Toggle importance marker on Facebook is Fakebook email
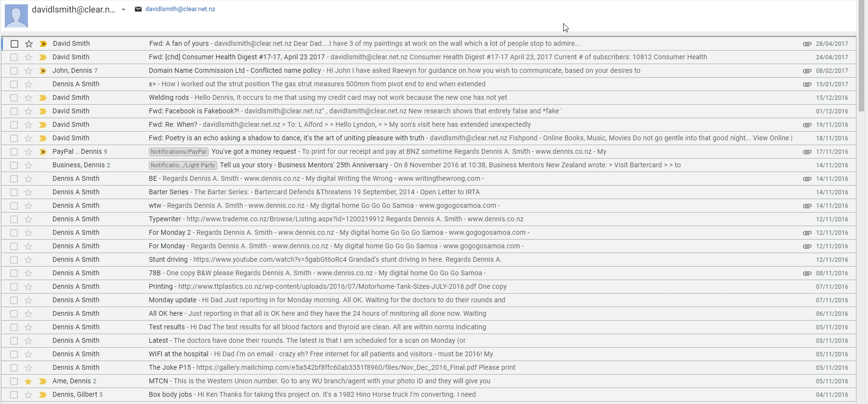 pos(43,111)
